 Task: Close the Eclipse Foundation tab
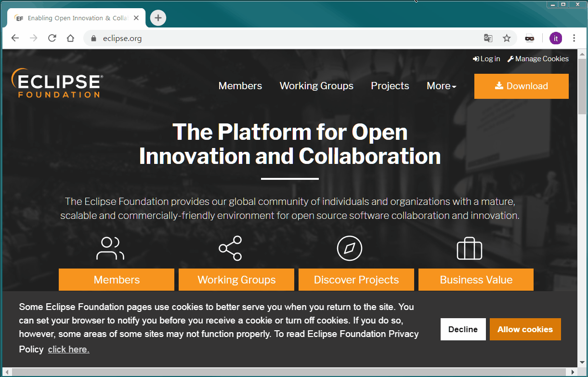(x=136, y=18)
